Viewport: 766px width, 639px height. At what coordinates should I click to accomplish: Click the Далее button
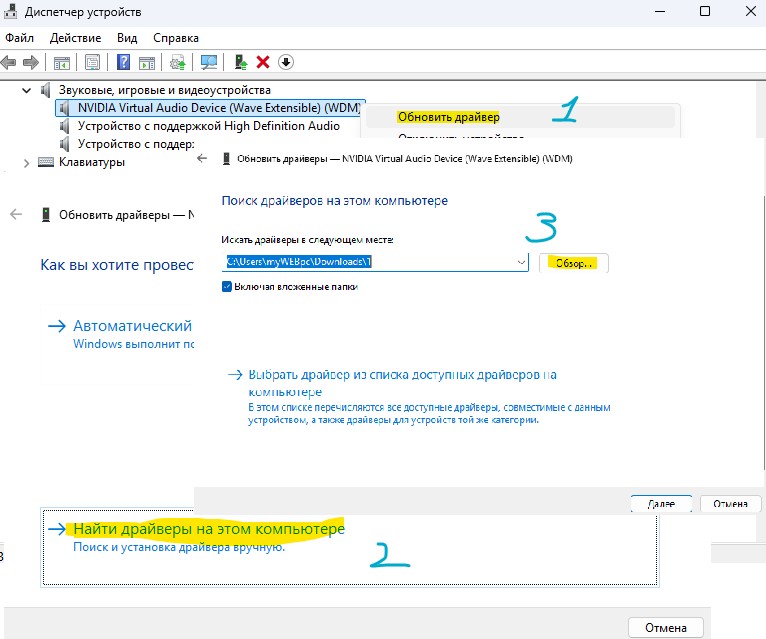[x=659, y=504]
